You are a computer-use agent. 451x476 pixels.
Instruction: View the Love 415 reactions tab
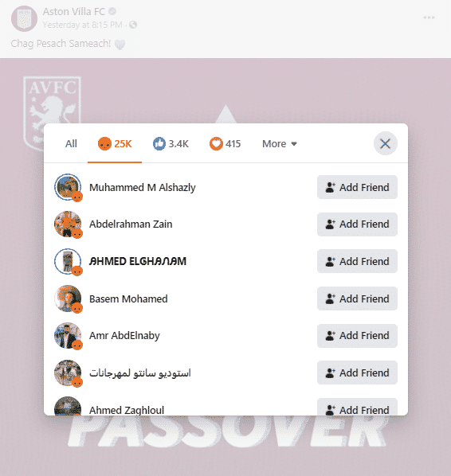coord(225,143)
